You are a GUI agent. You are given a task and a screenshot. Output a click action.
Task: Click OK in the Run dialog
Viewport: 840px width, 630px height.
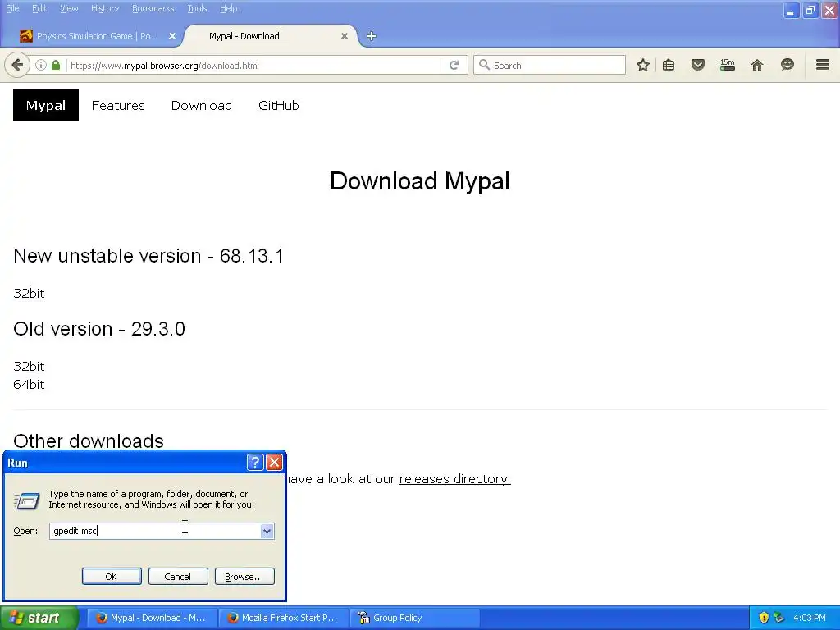[x=112, y=577]
